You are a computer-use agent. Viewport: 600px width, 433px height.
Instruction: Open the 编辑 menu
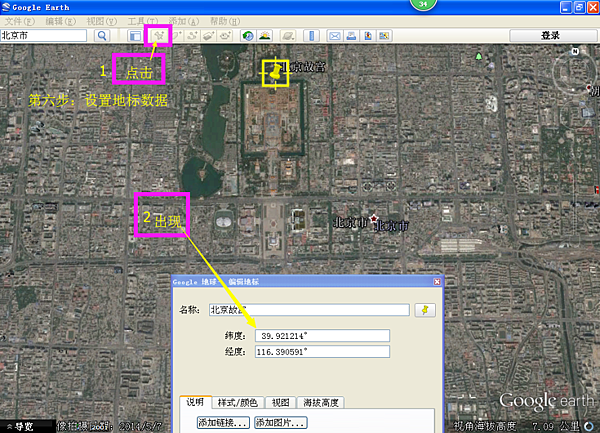point(60,21)
